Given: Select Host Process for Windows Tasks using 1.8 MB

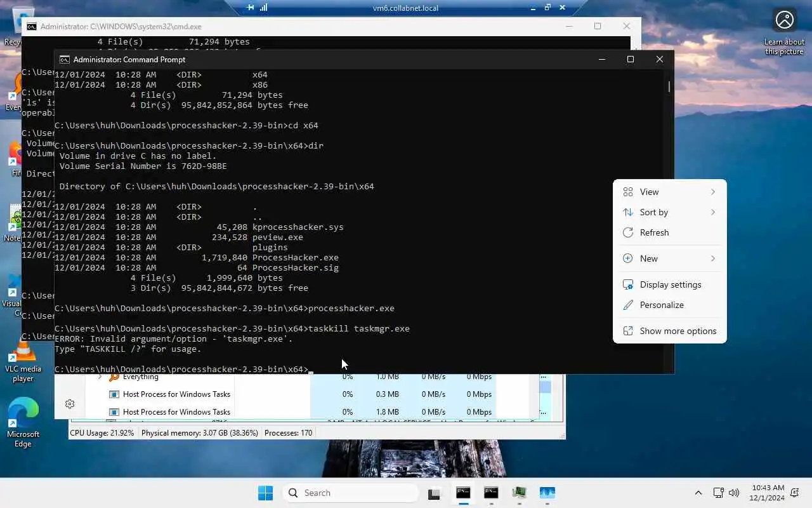Looking at the screenshot, I should [176, 412].
